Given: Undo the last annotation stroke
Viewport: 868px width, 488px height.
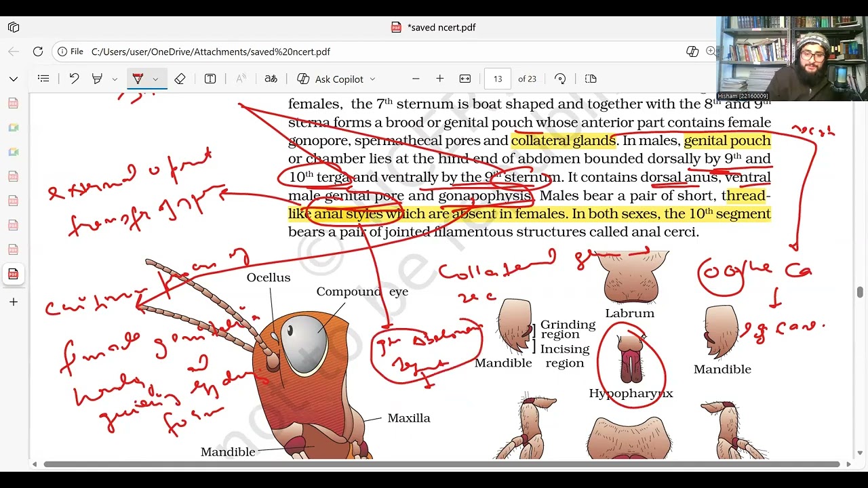Looking at the screenshot, I should pos(74,79).
